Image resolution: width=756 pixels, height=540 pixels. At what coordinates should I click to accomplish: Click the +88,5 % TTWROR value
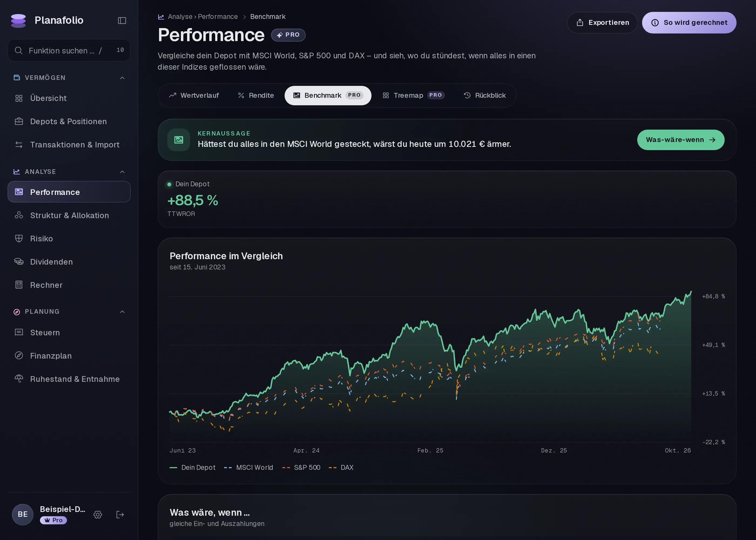[x=193, y=201]
